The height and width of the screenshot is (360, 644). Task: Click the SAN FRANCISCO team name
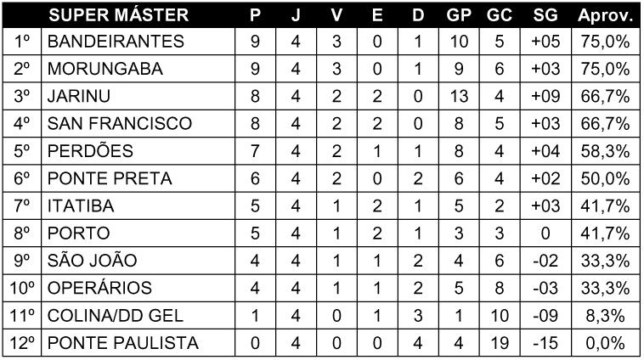120,124
